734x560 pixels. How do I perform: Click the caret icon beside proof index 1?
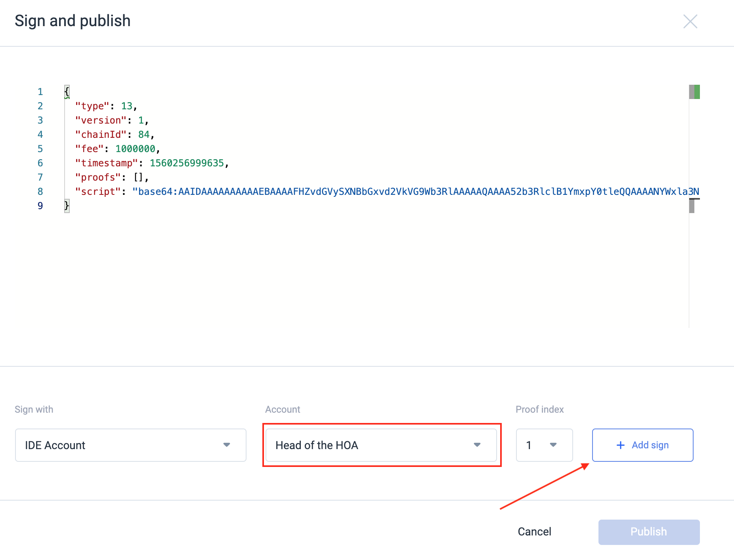(x=553, y=445)
